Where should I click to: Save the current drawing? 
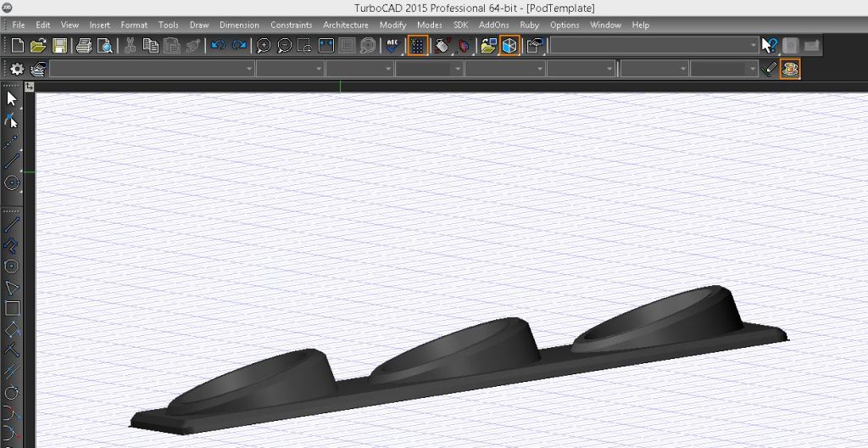[x=59, y=46]
